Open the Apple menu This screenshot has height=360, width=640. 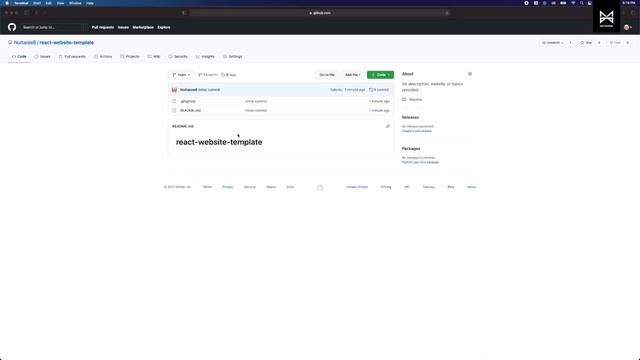(x=7, y=3)
